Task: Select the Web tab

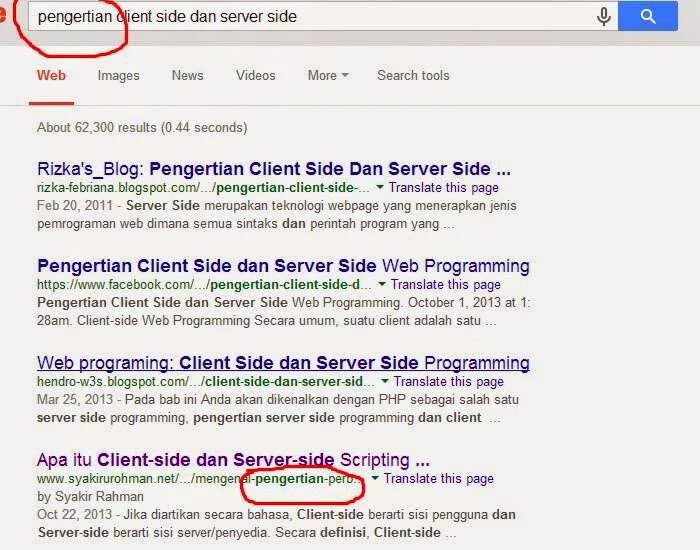Action: point(51,75)
